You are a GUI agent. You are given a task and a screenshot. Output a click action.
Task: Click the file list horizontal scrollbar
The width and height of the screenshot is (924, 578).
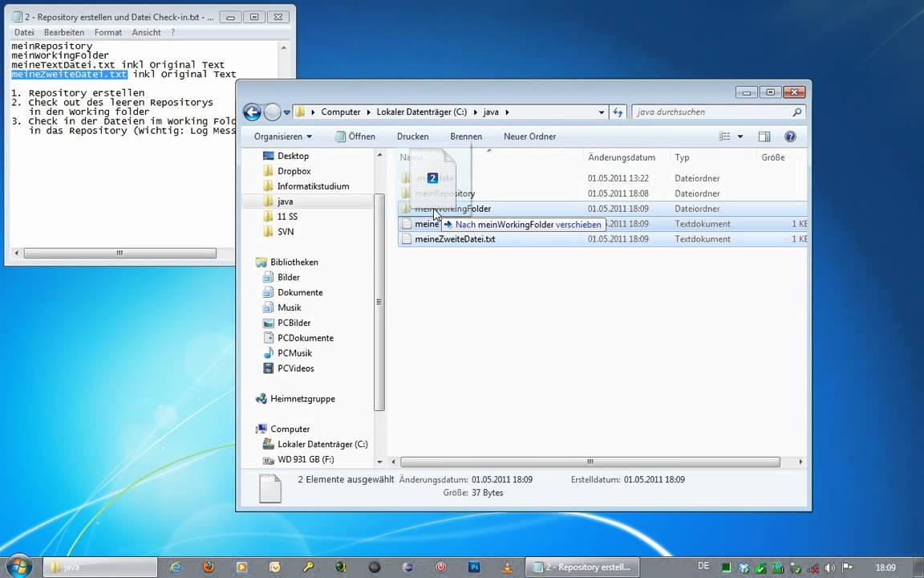590,462
